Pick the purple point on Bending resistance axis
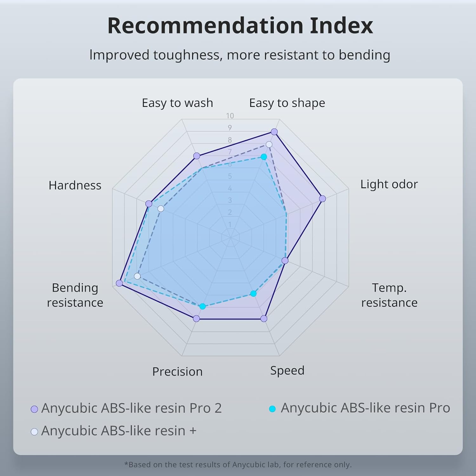The width and height of the screenshot is (476, 476). coord(119,283)
